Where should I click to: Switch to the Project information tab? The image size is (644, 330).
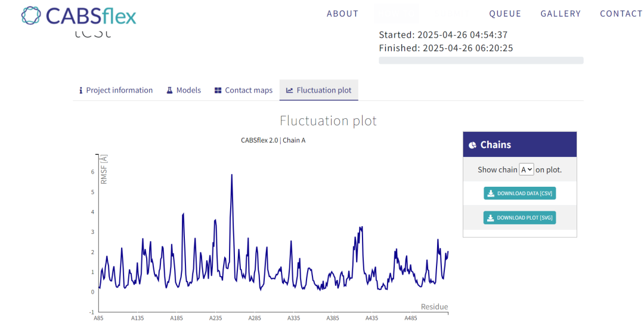(x=116, y=90)
